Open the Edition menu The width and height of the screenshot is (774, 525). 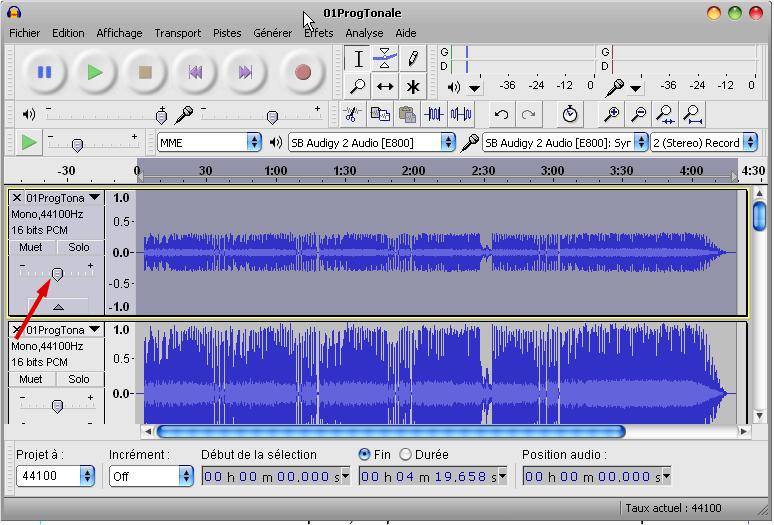tap(68, 33)
